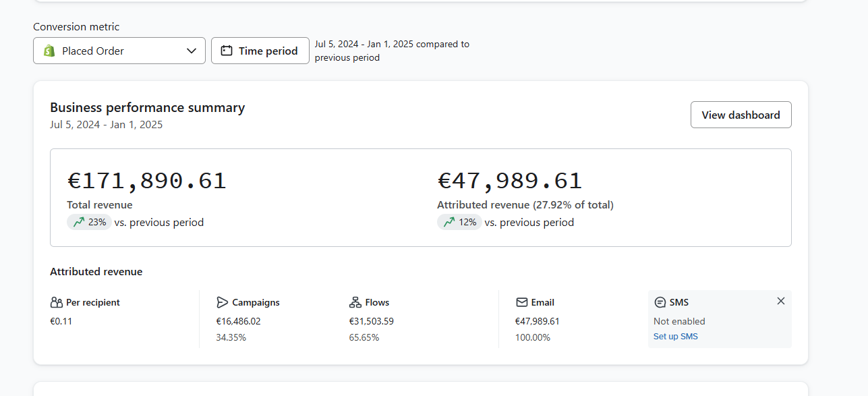The height and width of the screenshot is (396, 868).
Task: Click the Per recipient people icon
Action: coord(57,302)
